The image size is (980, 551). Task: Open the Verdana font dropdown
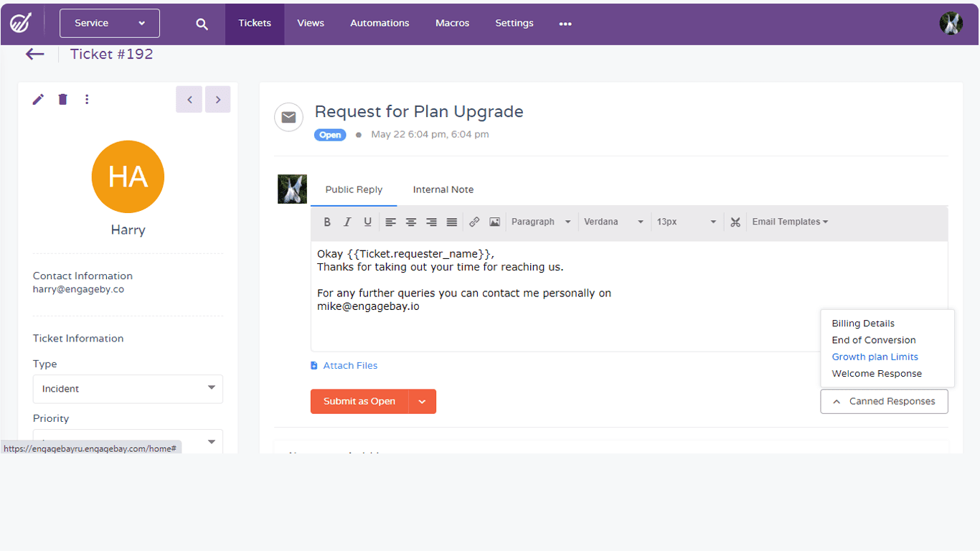(613, 222)
